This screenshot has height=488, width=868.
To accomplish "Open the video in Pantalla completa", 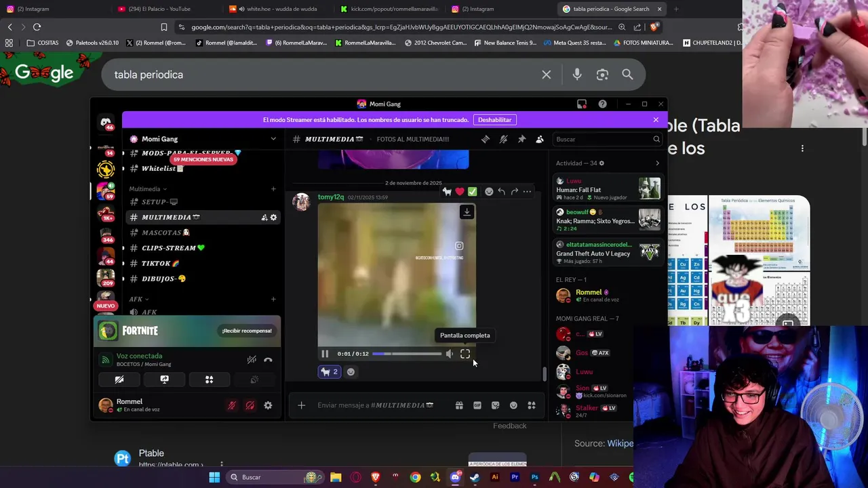I will click(465, 354).
